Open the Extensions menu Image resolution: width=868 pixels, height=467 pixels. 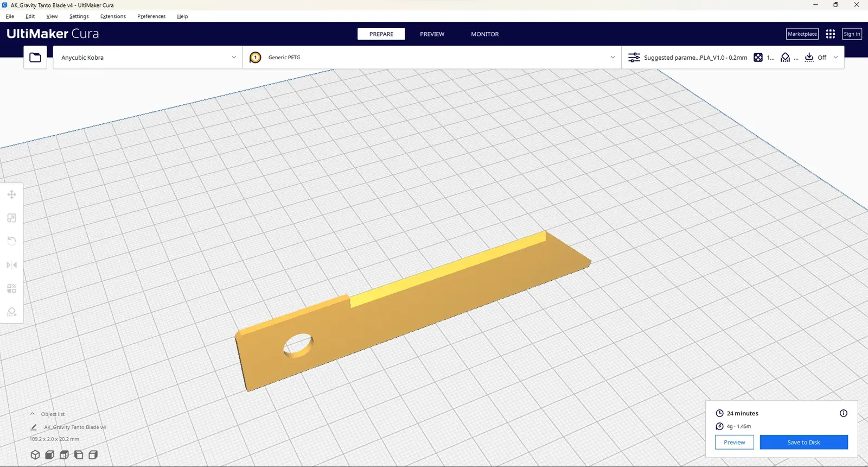113,16
